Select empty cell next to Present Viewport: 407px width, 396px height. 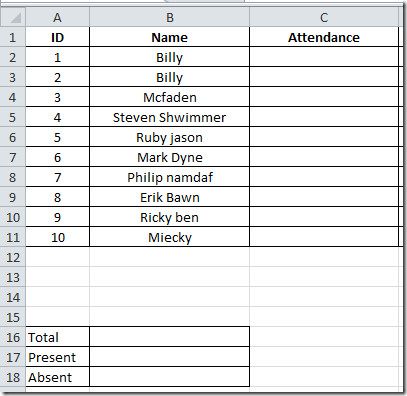click(170, 357)
